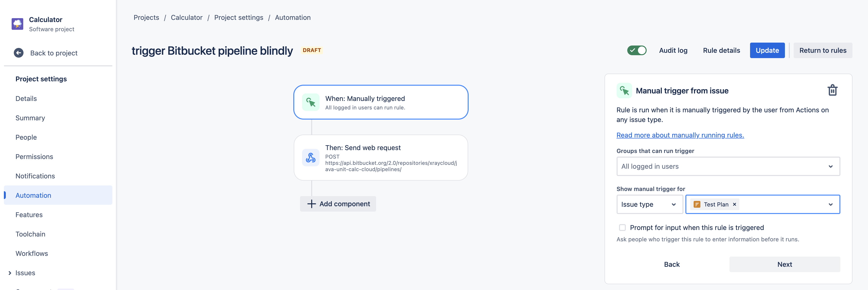
Task: Click the Calculator project name in sidebar
Action: pyautogui.click(x=46, y=20)
